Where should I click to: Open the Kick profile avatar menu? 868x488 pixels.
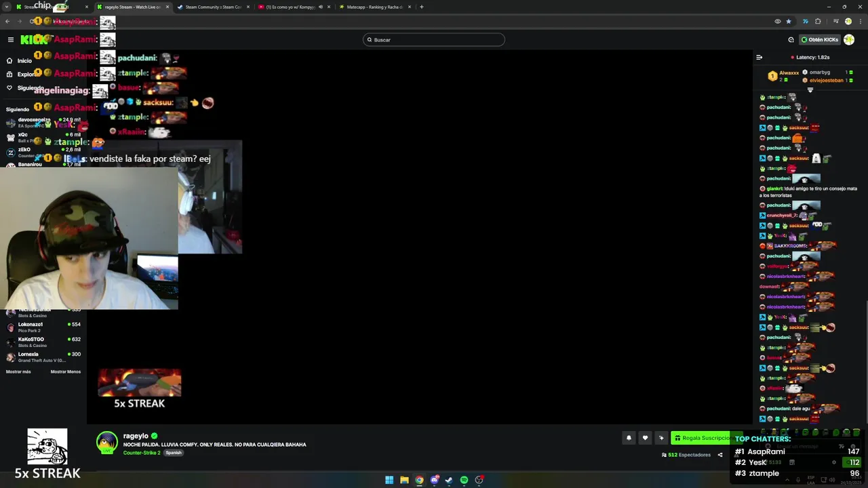tap(849, 40)
